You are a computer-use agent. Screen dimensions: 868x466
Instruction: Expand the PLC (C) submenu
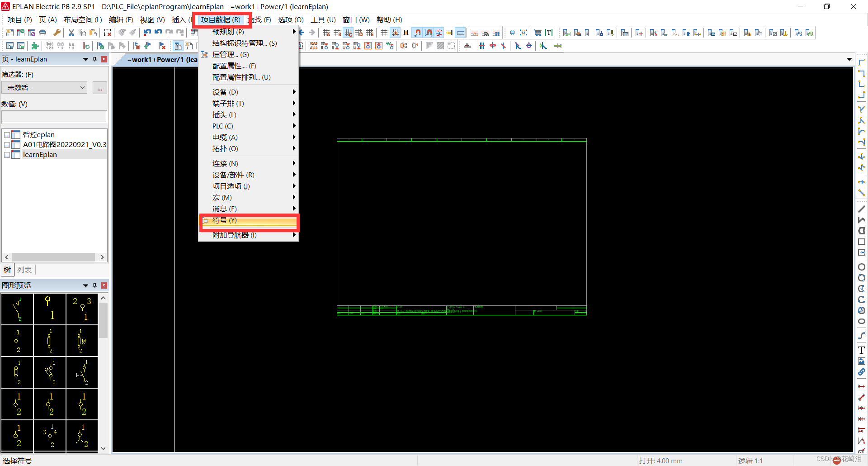pyautogui.click(x=249, y=126)
